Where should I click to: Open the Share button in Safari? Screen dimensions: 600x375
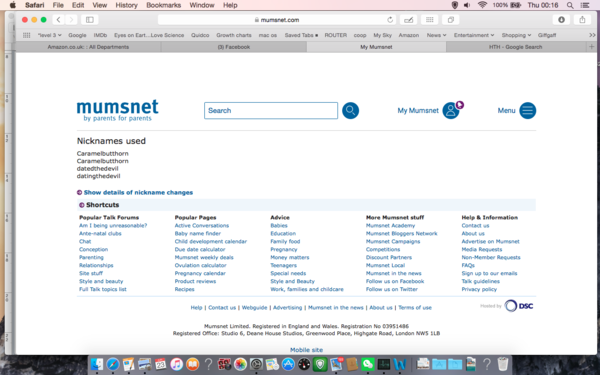(582, 20)
